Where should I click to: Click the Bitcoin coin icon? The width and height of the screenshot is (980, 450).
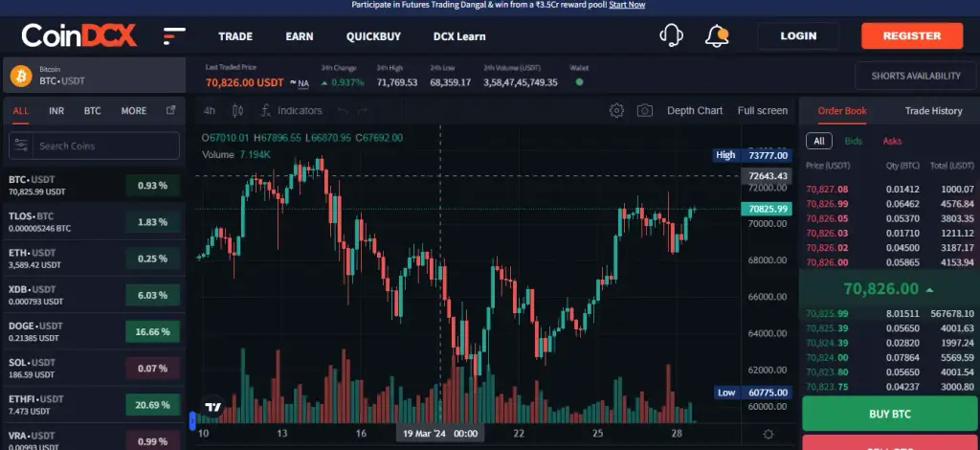click(21, 76)
